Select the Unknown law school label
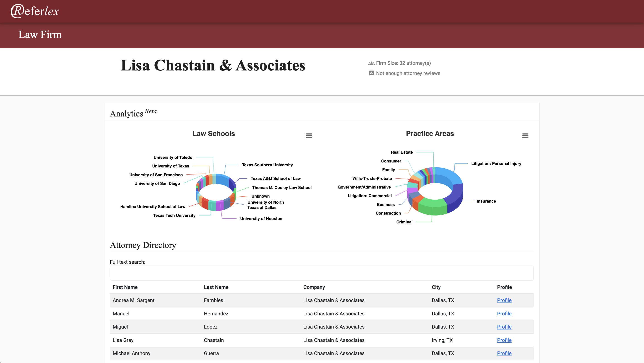This screenshot has height=363, width=644. point(260,196)
